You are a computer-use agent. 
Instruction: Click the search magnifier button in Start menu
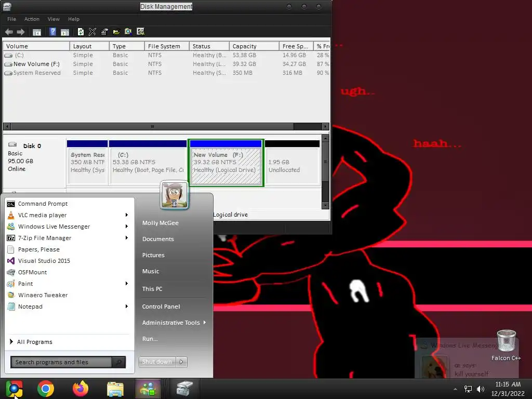pos(119,362)
